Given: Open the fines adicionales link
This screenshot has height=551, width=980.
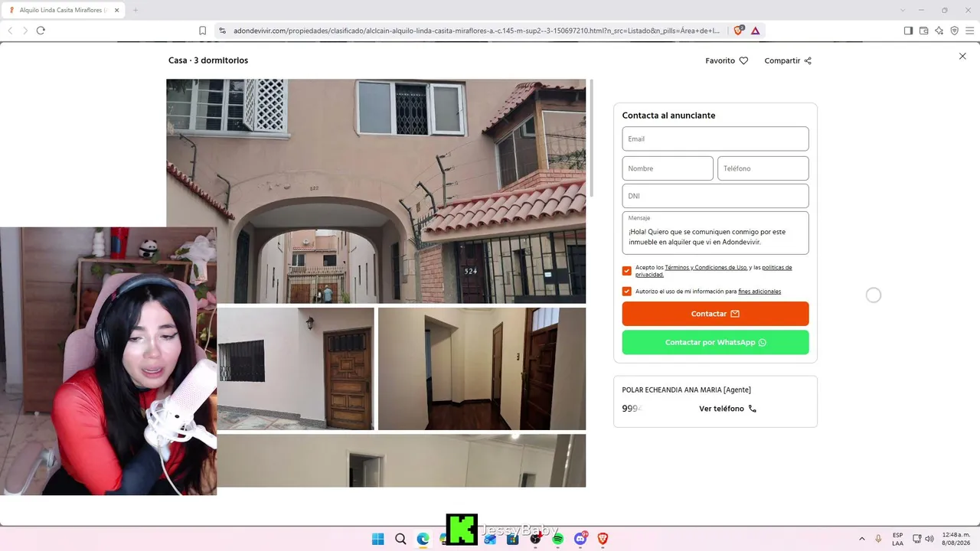Looking at the screenshot, I should [x=759, y=292].
